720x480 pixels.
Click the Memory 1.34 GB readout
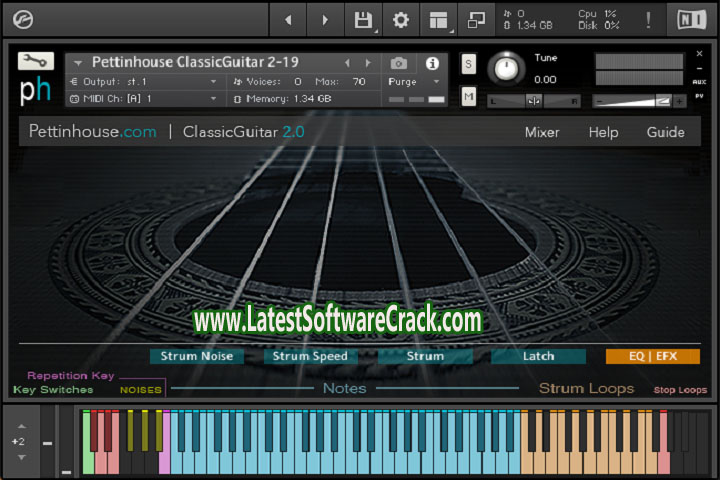coord(282,99)
